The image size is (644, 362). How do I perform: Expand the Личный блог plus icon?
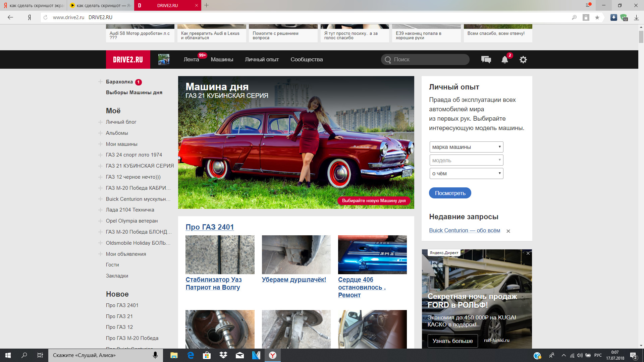point(100,122)
